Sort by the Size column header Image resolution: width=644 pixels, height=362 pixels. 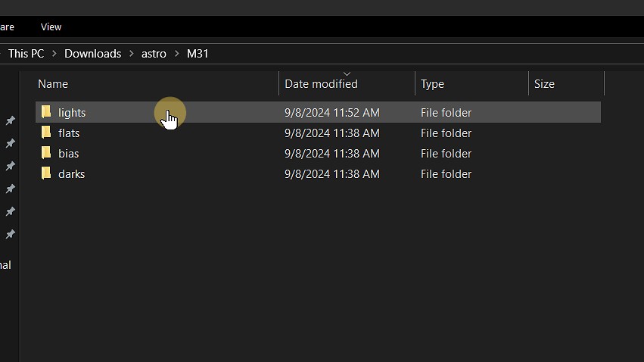pos(544,84)
